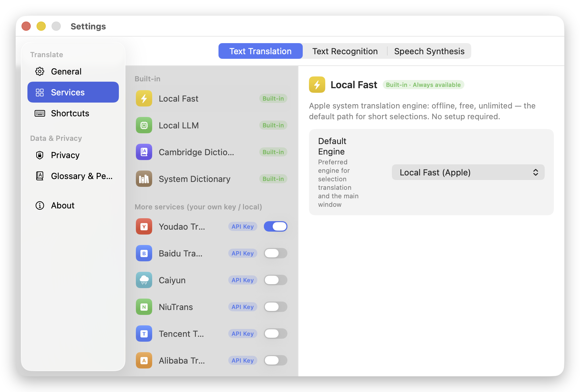Click the API Key badge for NiuTrans
This screenshot has height=392, width=580.
pos(243,307)
